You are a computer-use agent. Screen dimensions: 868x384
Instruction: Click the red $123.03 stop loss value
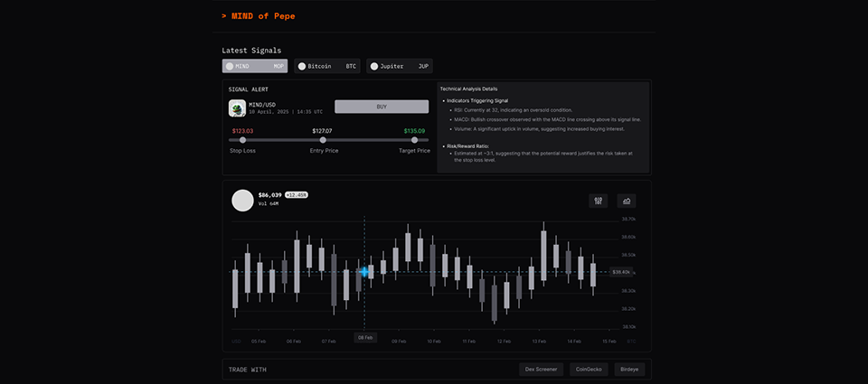242,131
